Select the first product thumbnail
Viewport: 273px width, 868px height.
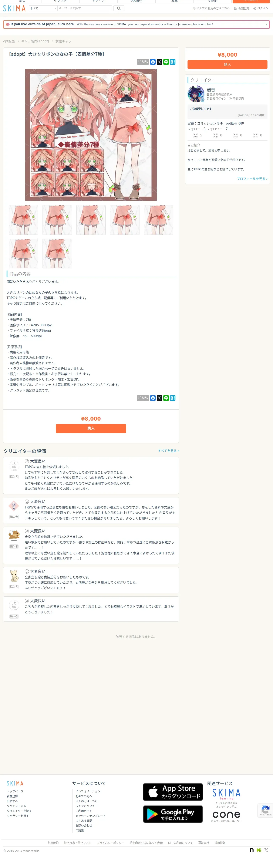point(24,220)
